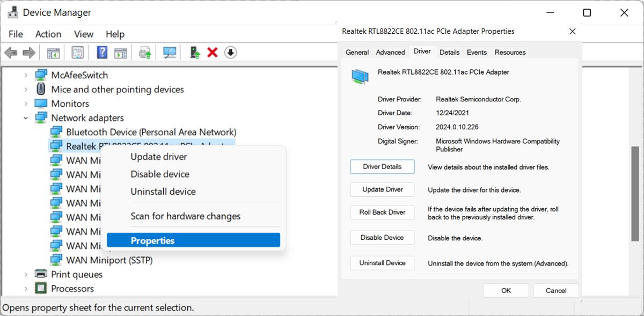Click the Bluetooth Device adapter icon
The image size is (644, 316).
56,132
